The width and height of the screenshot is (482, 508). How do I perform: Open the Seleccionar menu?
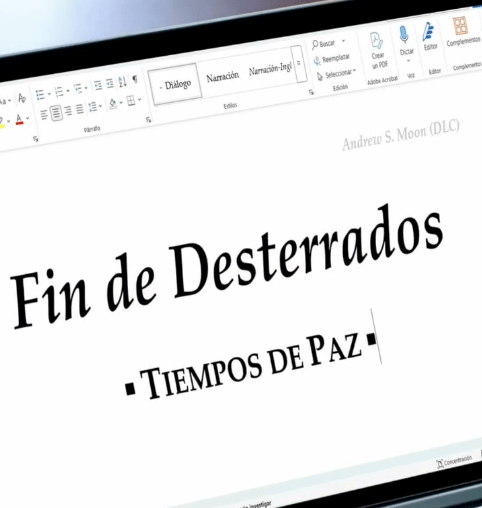pyautogui.click(x=336, y=73)
